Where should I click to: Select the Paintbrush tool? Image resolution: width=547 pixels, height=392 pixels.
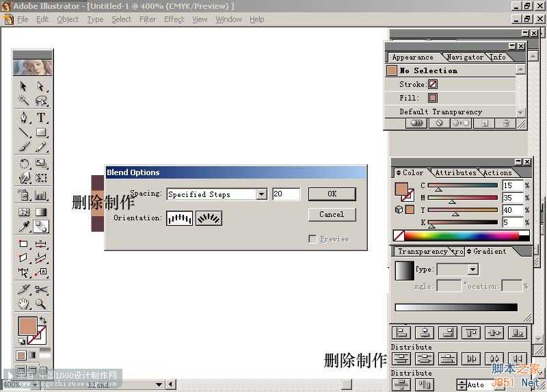pyautogui.click(x=23, y=146)
